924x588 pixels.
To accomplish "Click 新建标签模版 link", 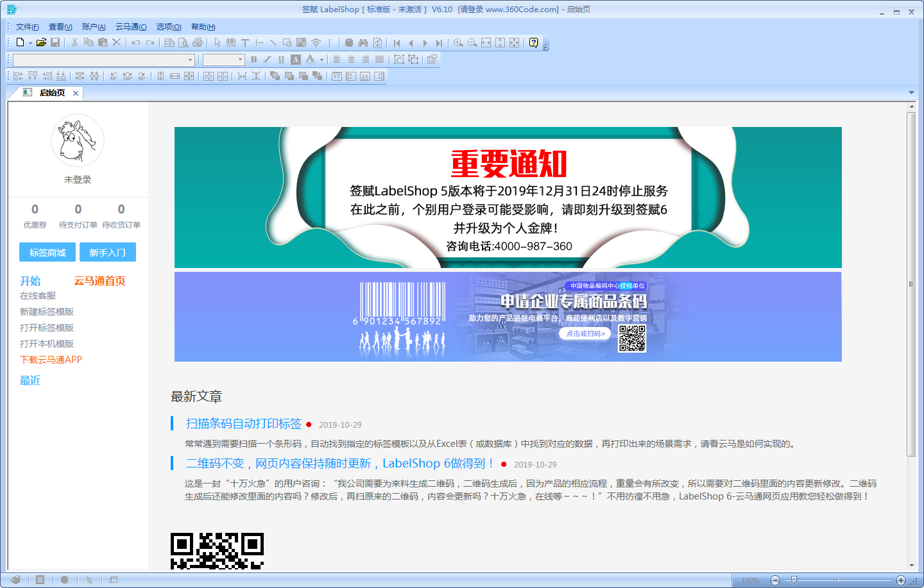I will pyautogui.click(x=47, y=312).
